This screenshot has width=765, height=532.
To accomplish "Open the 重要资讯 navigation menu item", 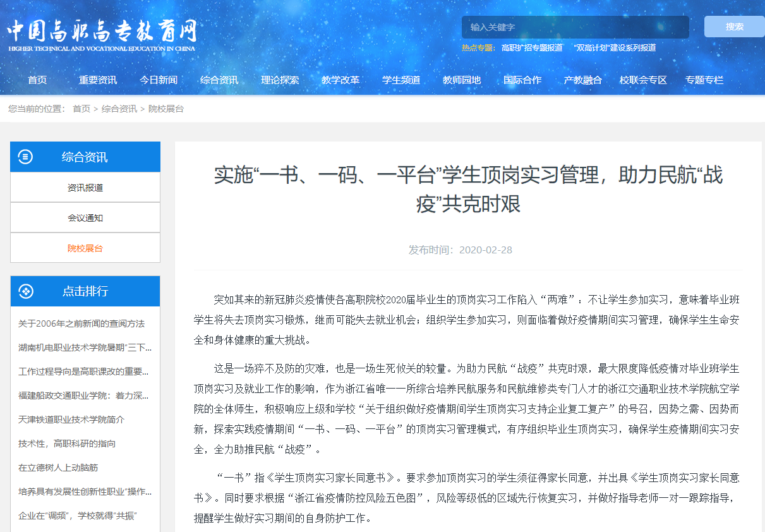I will click(98, 80).
